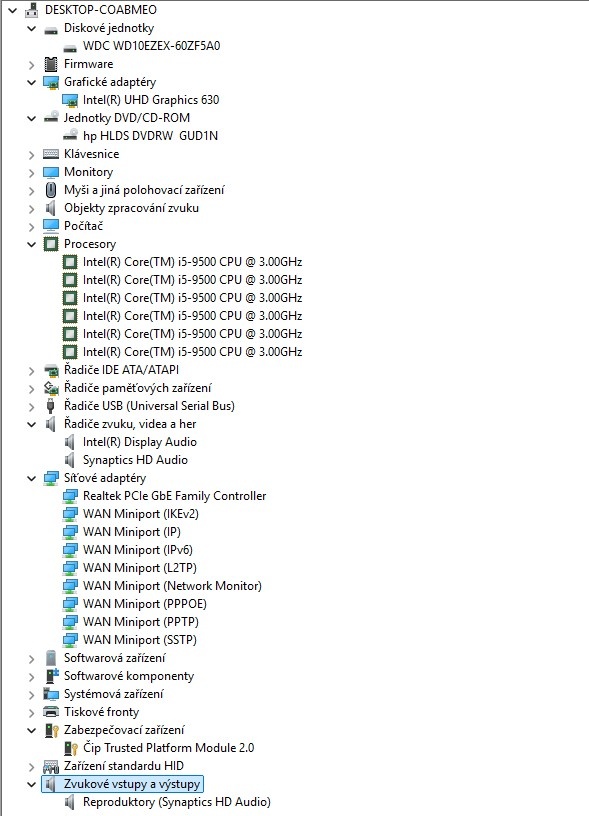Click the Počítač category icon
The height and width of the screenshot is (816, 589).
[x=50, y=226]
